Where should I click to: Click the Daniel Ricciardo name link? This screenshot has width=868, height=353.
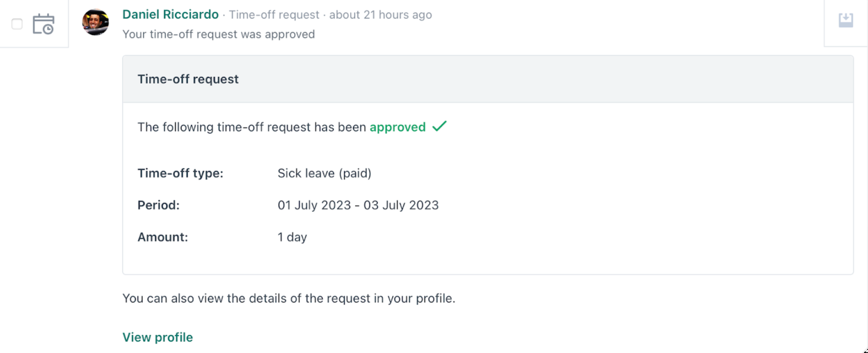[171, 14]
